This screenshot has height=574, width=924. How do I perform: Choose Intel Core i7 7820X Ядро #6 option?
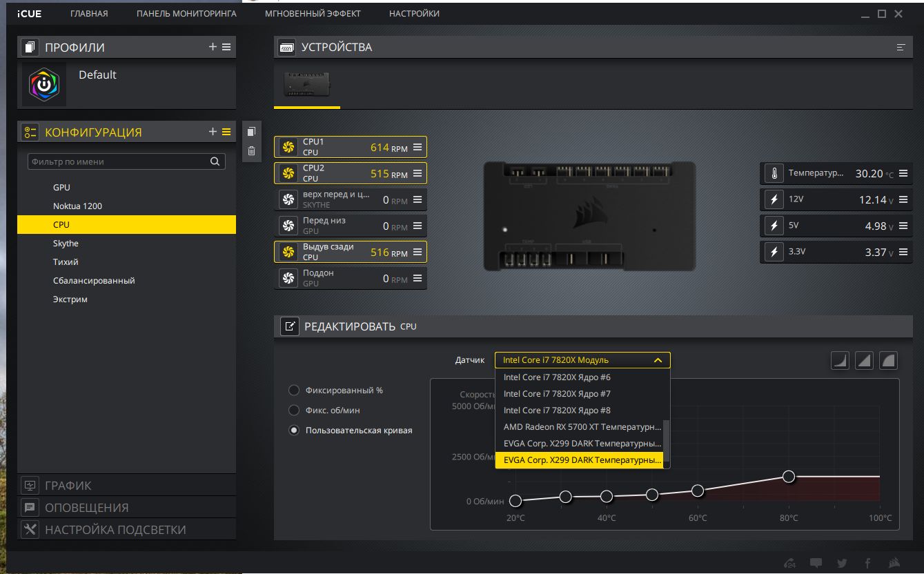pyautogui.click(x=579, y=377)
